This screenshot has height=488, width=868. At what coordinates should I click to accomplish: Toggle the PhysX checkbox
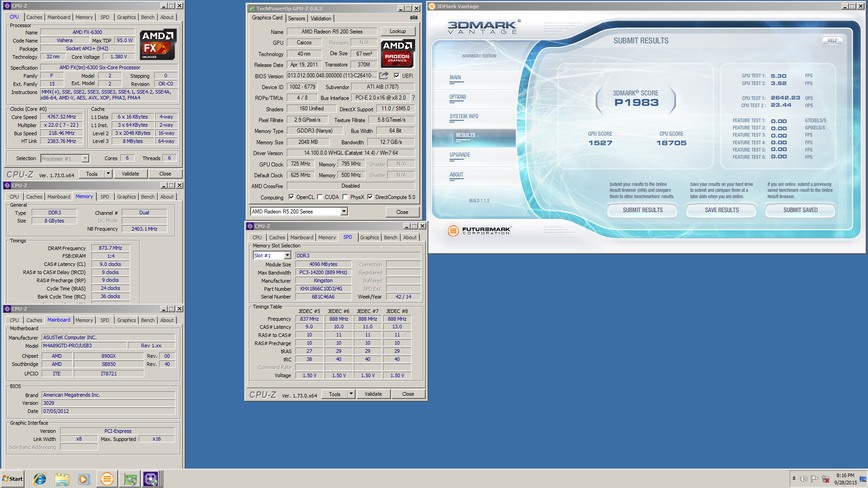[x=346, y=197]
